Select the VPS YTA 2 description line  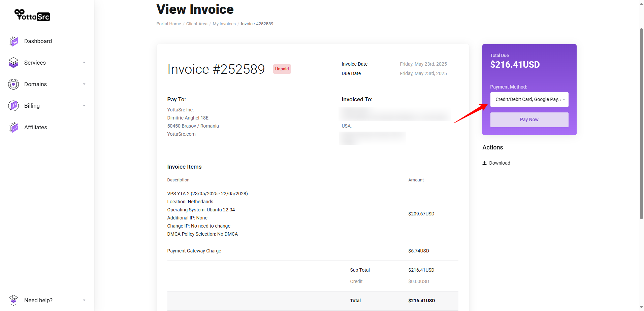pos(207,194)
